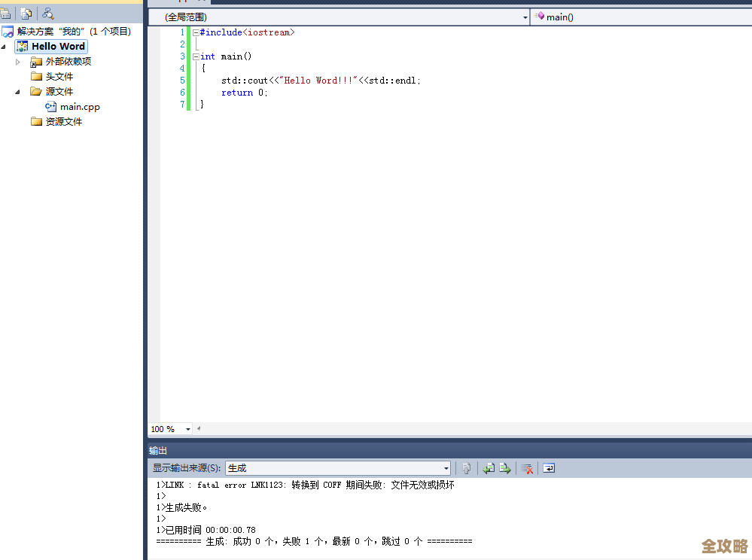Expand the 外部依赖项 folder arrow

pyautogui.click(x=18, y=62)
